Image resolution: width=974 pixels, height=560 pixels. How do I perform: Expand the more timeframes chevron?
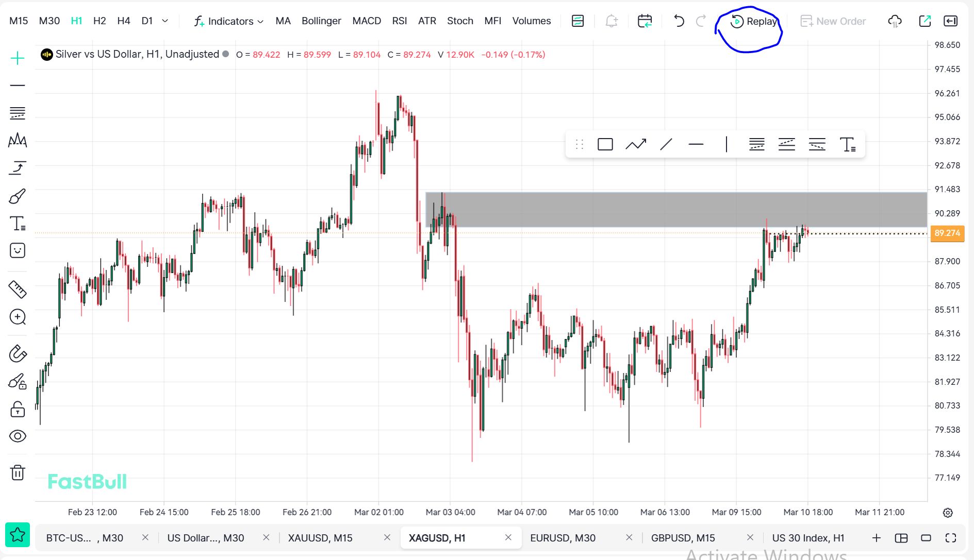tap(165, 21)
